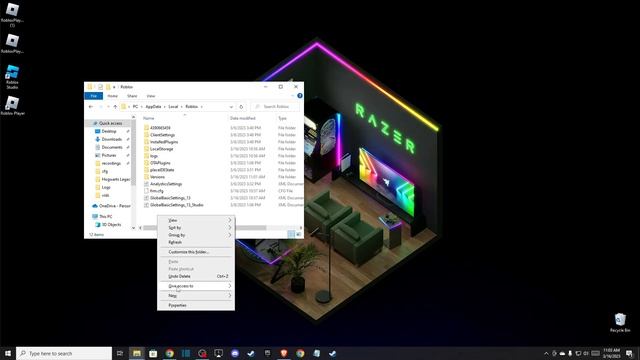Switch to large icons view in status bar
Screen dimensions: 640x360
coord(298,234)
